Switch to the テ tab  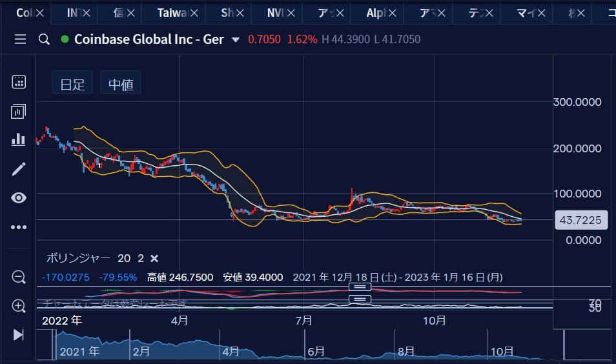click(475, 13)
